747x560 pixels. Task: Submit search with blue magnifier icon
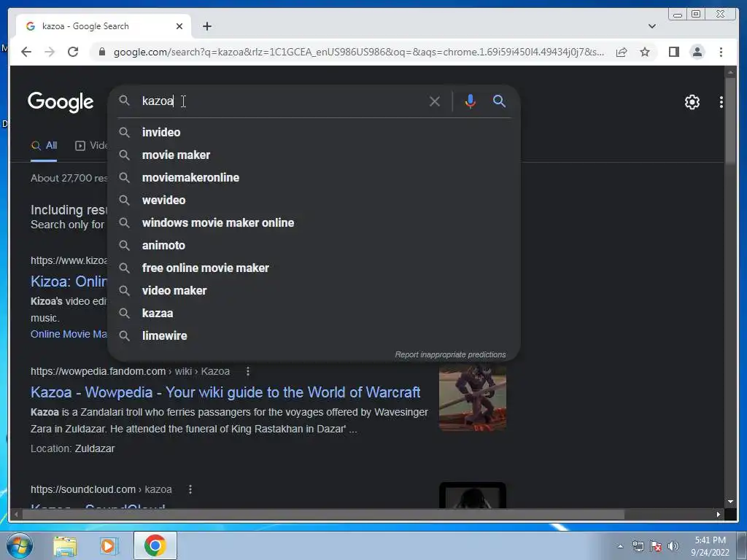point(499,101)
